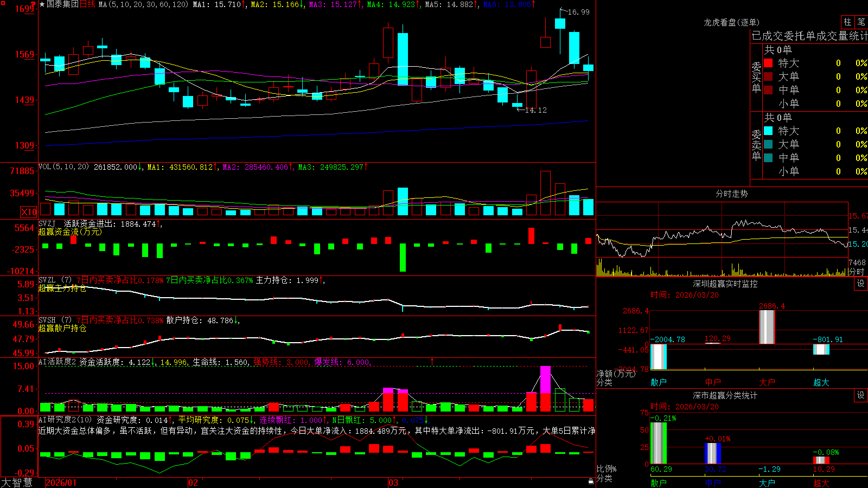Click the cyan 特大 swatch under 委卖单
Image resolution: width=868 pixels, height=488 pixels.
[768, 131]
